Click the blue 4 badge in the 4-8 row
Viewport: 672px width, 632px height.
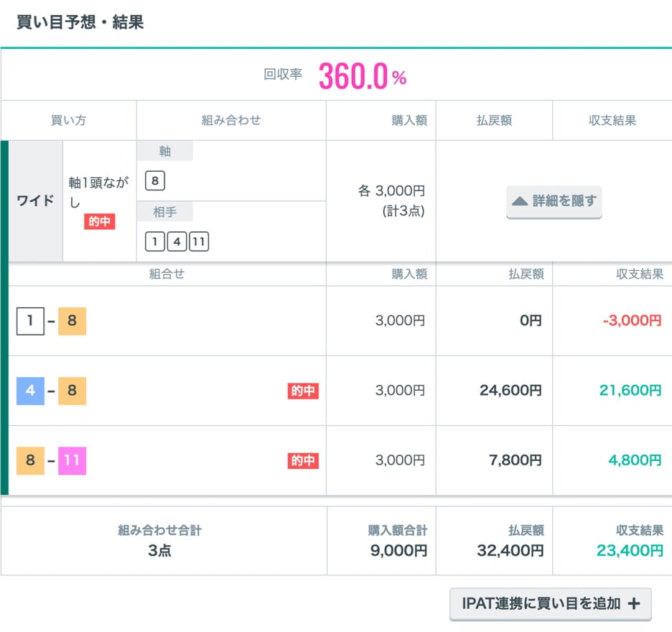30,391
